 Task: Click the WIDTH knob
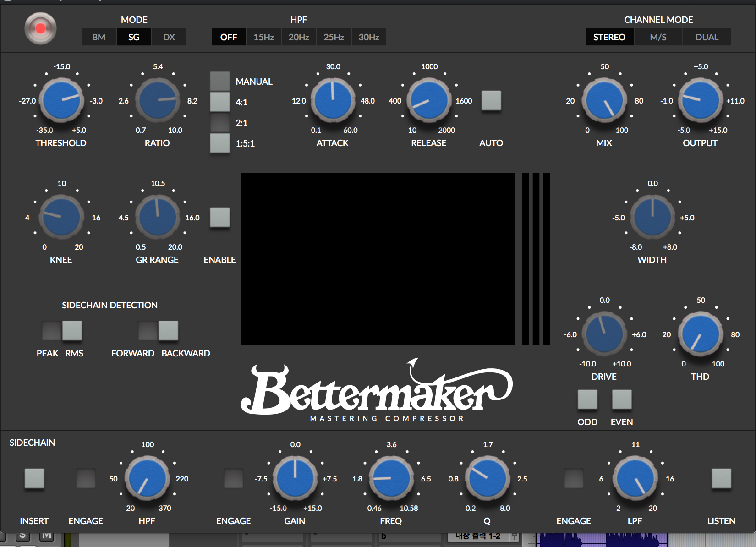[x=652, y=217]
